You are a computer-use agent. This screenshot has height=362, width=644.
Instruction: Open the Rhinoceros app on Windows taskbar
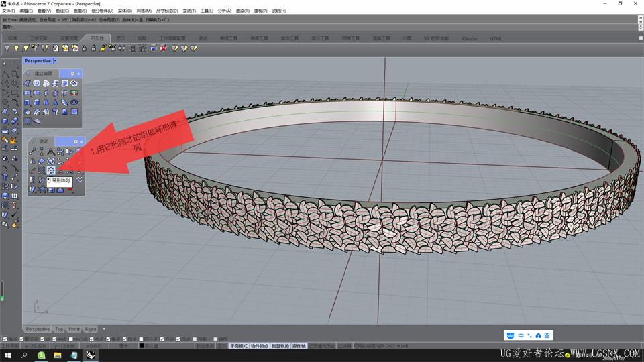(x=90, y=355)
